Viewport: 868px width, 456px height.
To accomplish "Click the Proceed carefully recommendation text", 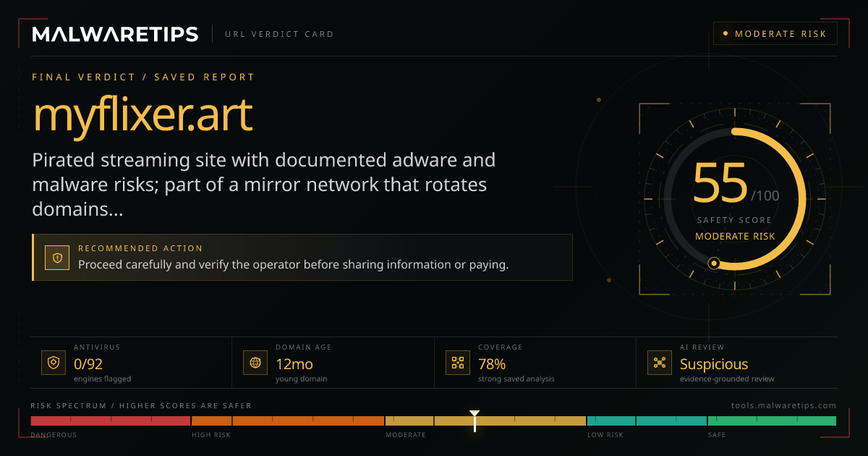I will click(294, 265).
